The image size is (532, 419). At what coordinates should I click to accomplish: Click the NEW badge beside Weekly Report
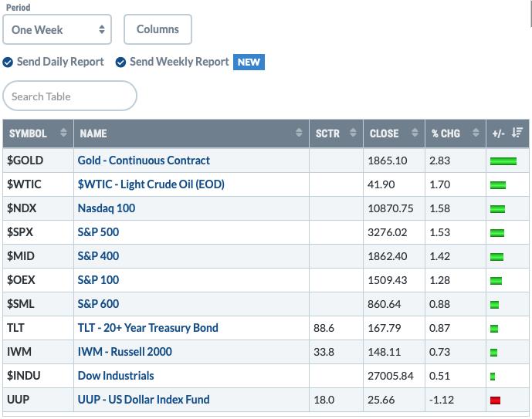tap(249, 62)
